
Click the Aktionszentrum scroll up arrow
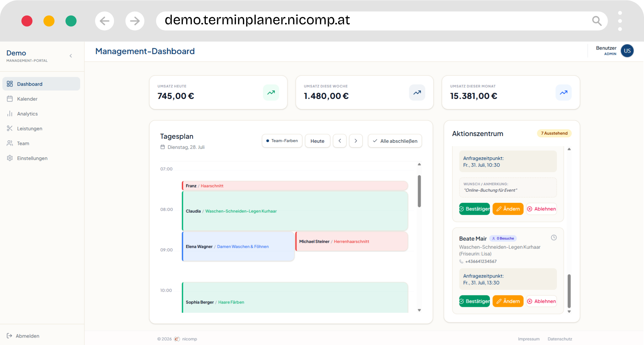569,149
